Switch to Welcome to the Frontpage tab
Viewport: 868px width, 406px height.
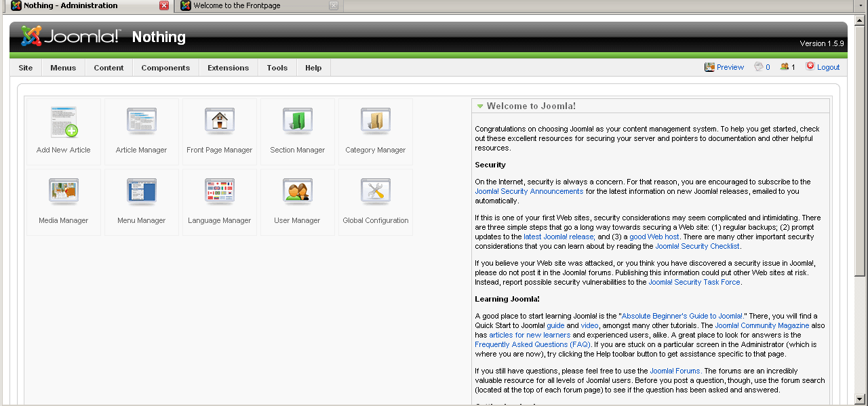click(258, 6)
